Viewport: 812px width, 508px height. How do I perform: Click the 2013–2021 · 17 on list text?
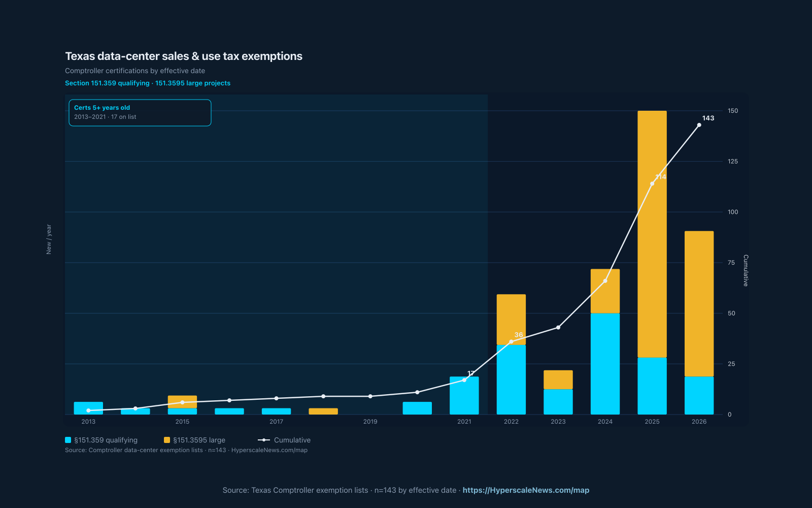[105, 117]
